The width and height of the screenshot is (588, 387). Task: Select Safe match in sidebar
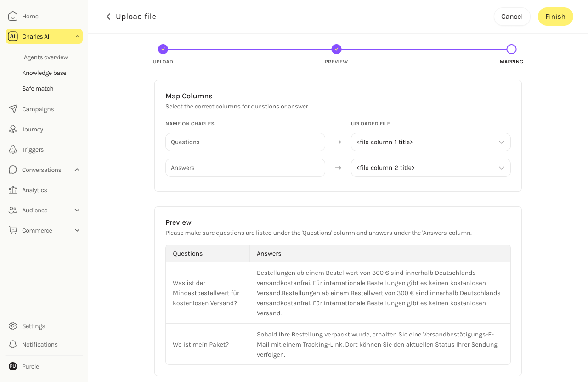pos(38,89)
